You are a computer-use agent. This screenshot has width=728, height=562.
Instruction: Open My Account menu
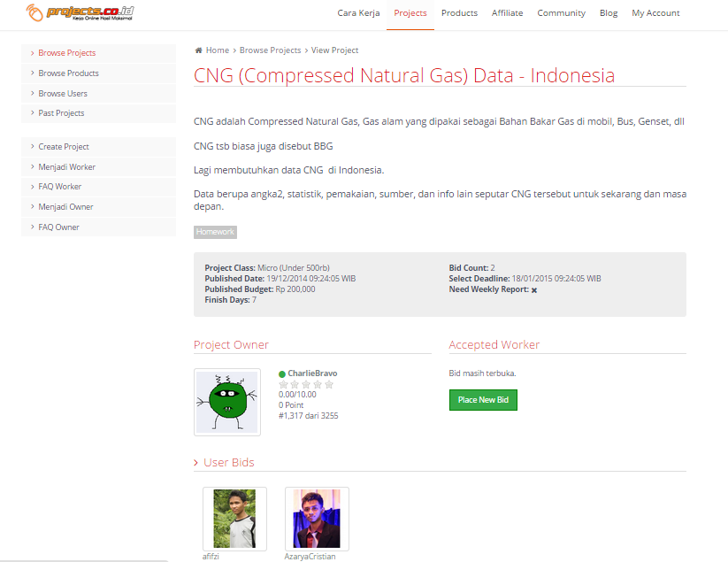coord(655,13)
